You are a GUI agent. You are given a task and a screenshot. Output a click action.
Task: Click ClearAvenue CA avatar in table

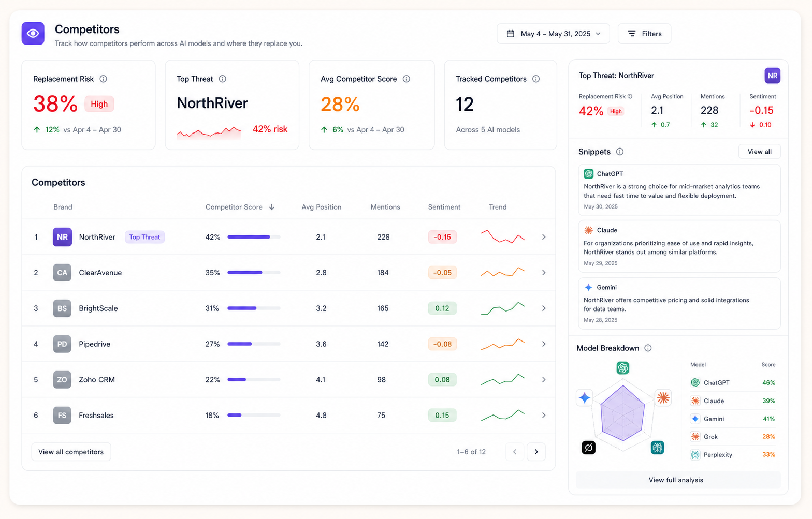pos(62,273)
